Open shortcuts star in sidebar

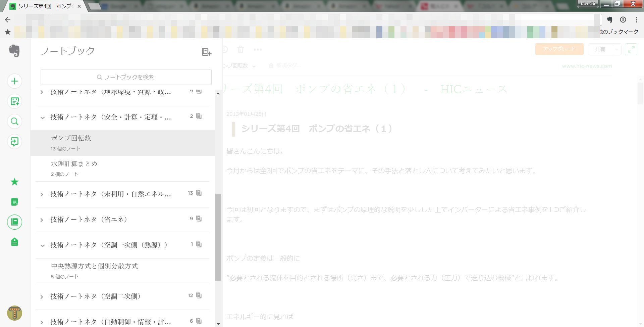[x=14, y=182]
